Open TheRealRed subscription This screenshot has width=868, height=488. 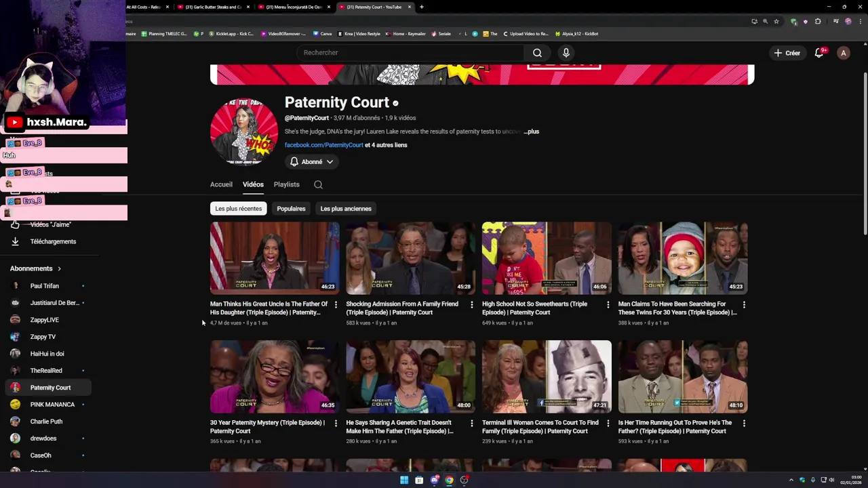tap(47, 371)
